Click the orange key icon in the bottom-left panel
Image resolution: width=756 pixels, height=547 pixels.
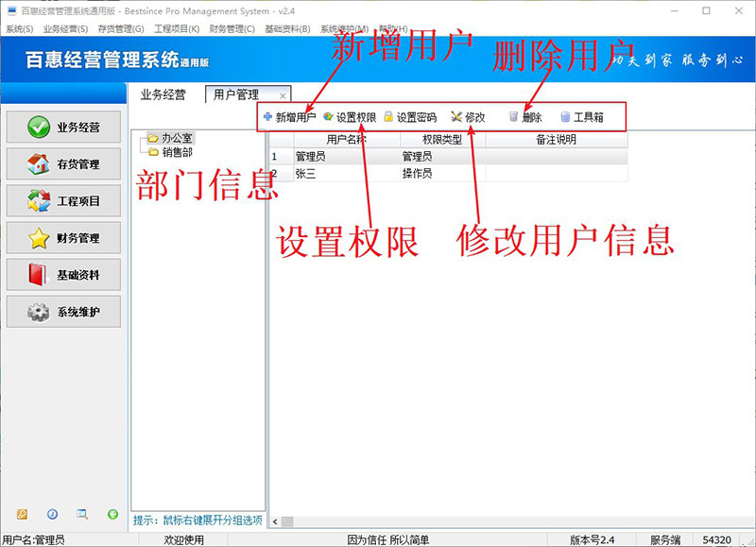pos(22,514)
